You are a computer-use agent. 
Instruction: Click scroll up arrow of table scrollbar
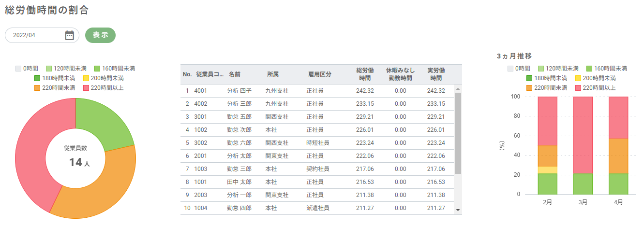tap(458, 88)
